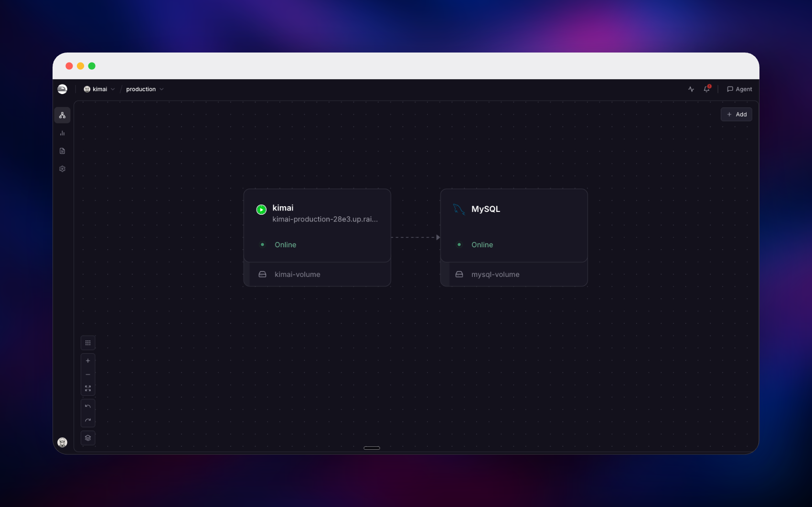The image size is (812, 507).
Task: Click the Add button on canvas
Action: 737,115
